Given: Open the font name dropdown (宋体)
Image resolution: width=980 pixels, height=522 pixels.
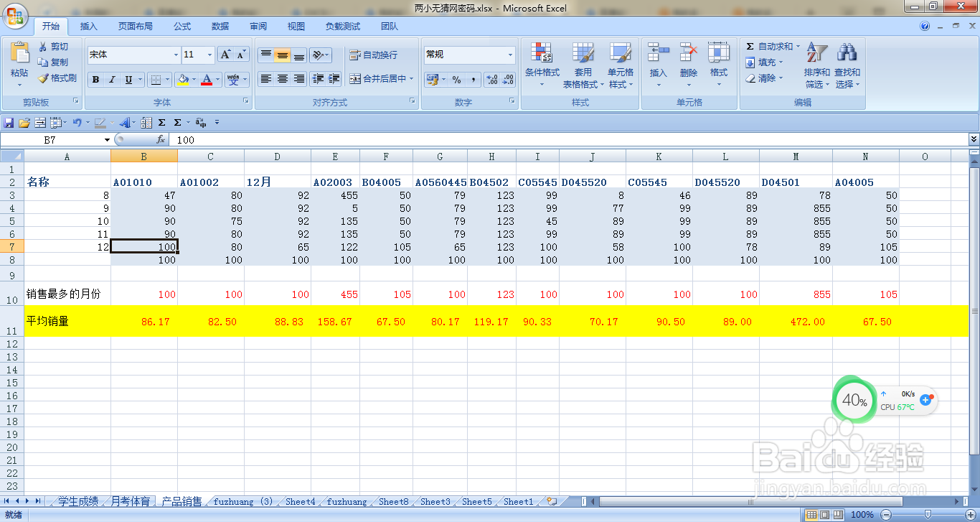Looking at the screenshot, I should coord(176,55).
